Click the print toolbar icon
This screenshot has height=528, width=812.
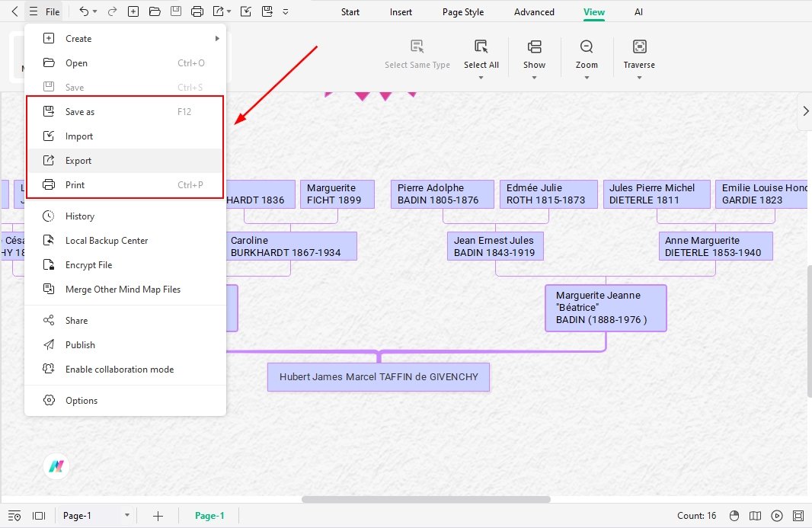click(x=197, y=11)
